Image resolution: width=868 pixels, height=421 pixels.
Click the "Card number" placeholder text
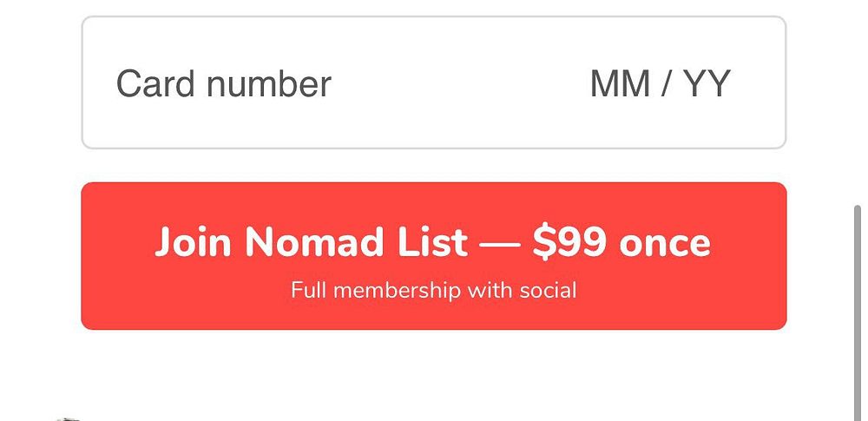224,83
